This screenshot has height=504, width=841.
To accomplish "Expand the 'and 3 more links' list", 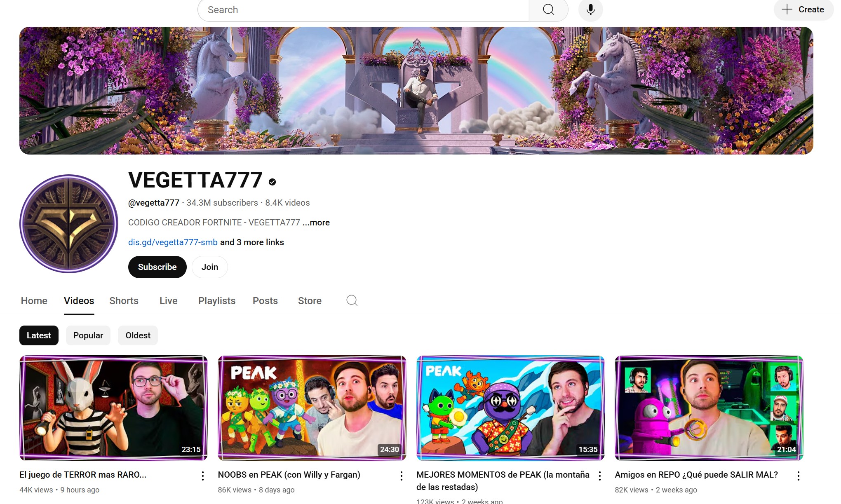I will (x=252, y=242).
